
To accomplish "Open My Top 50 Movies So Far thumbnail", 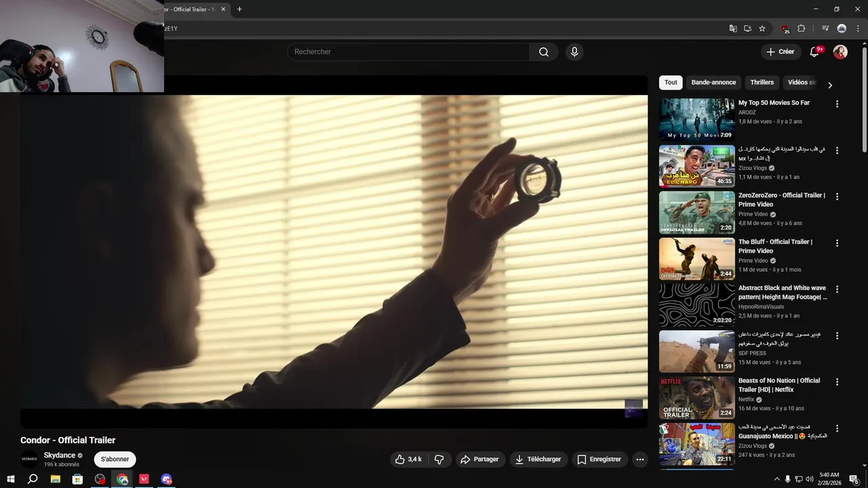I will (697, 119).
